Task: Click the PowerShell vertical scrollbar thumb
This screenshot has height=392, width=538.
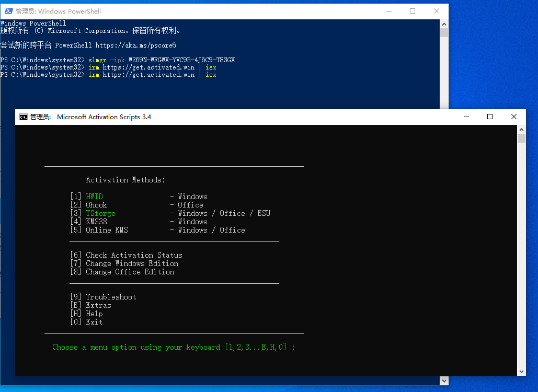Action: pyautogui.click(x=444, y=32)
